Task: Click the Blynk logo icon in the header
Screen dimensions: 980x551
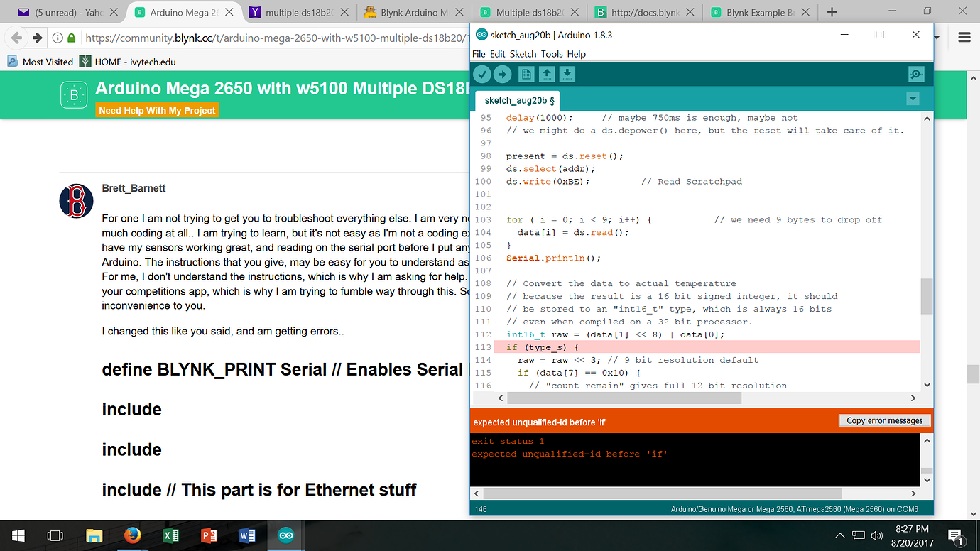Action: coord(73,95)
